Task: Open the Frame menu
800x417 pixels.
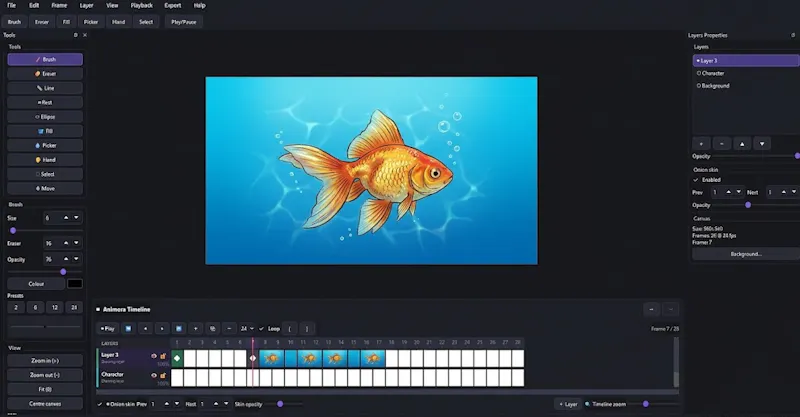Action: coord(59,6)
